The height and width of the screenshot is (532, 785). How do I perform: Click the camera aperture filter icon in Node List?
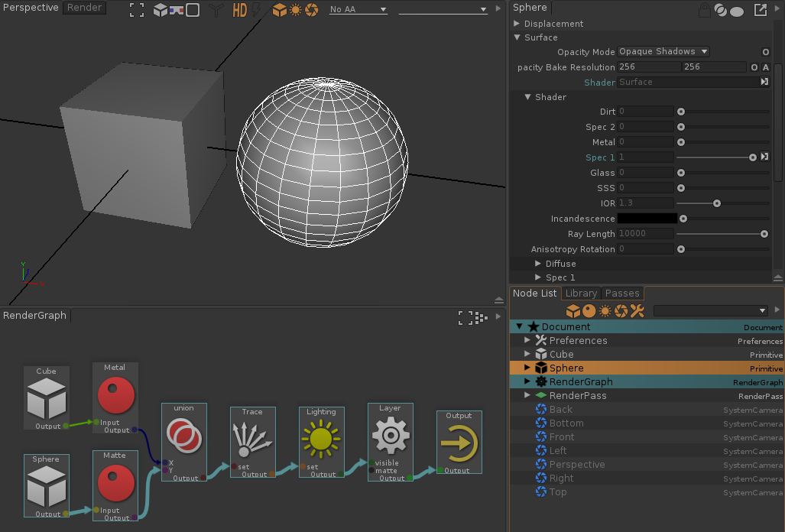click(621, 310)
